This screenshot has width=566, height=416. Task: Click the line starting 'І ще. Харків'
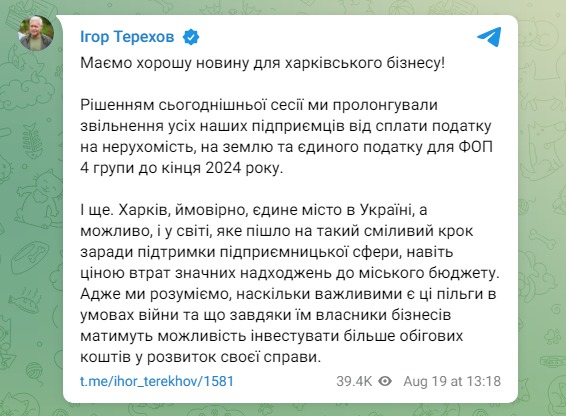(x=253, y=210)
